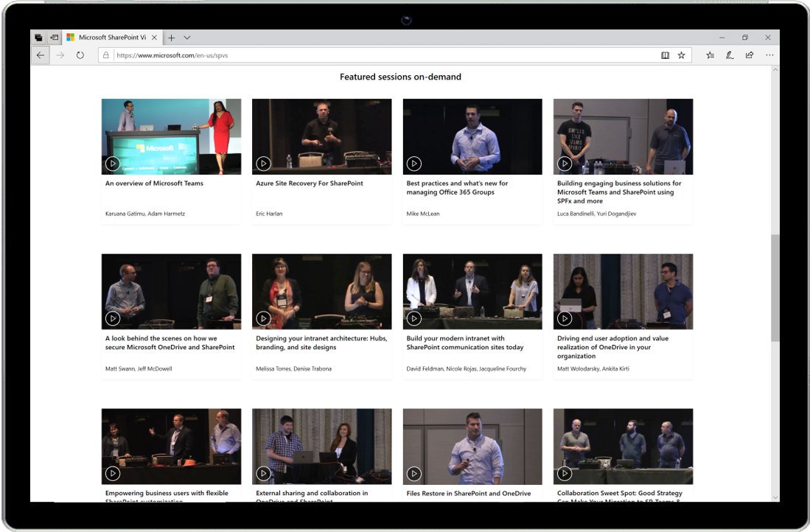Open the Settings and more menu
Viewport: 810px width, 532px height.
point(769,55)
